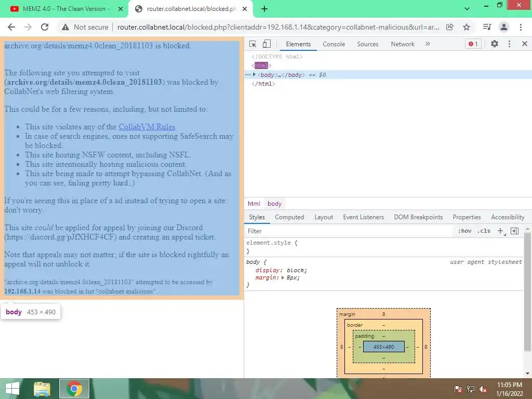Image resolution: width=532 pixels, height=399 pixels.
Task: Share this page from the address bar
Action: pos(450,27)
